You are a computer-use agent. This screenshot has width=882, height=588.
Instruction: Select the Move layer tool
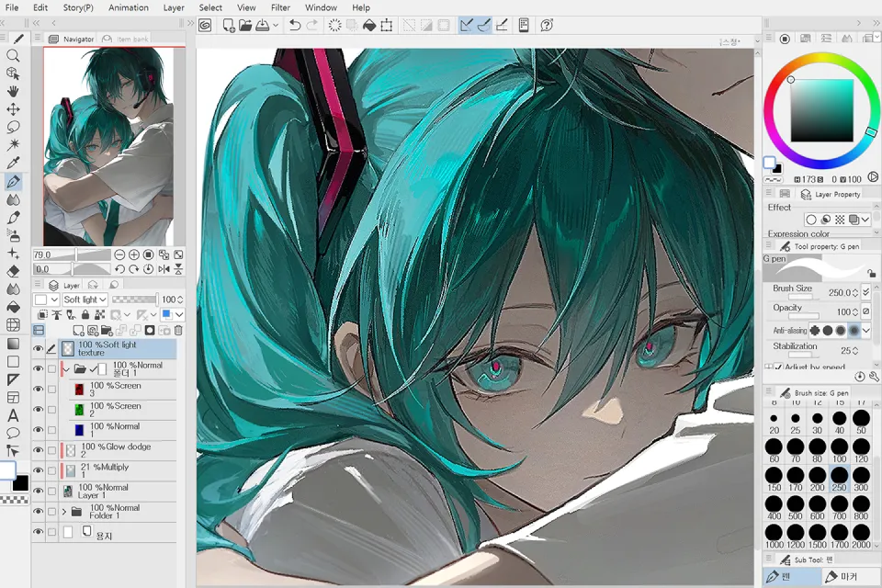click(x=13, y=109)
